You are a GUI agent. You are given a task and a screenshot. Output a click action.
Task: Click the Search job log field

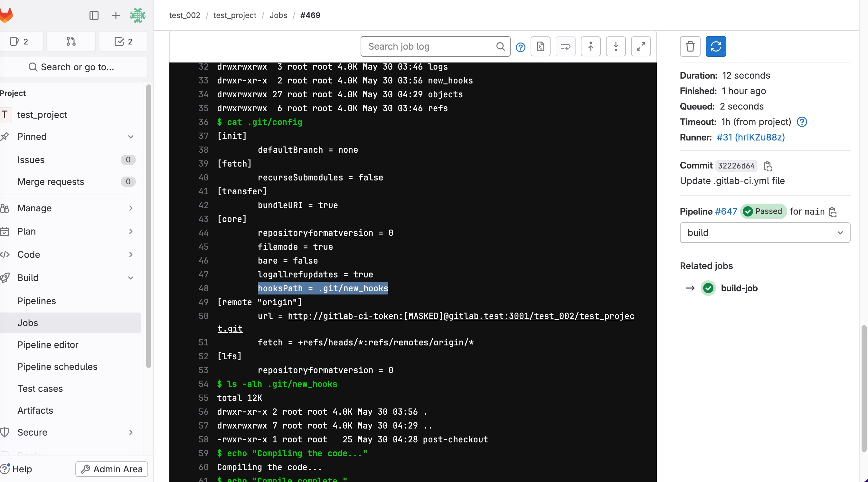coord(425,46)
